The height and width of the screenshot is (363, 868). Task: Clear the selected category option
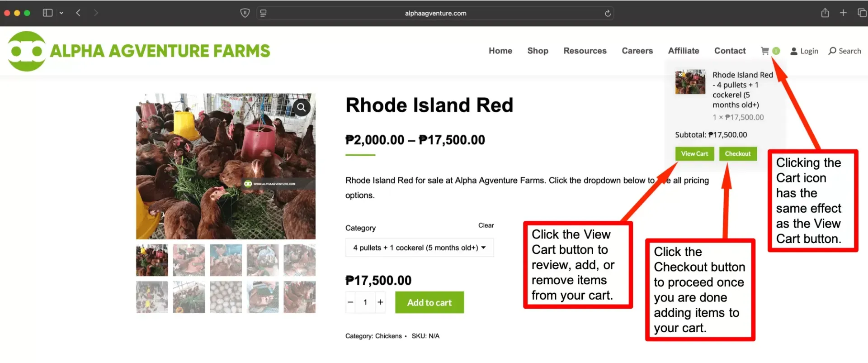(x=486, y=225)
